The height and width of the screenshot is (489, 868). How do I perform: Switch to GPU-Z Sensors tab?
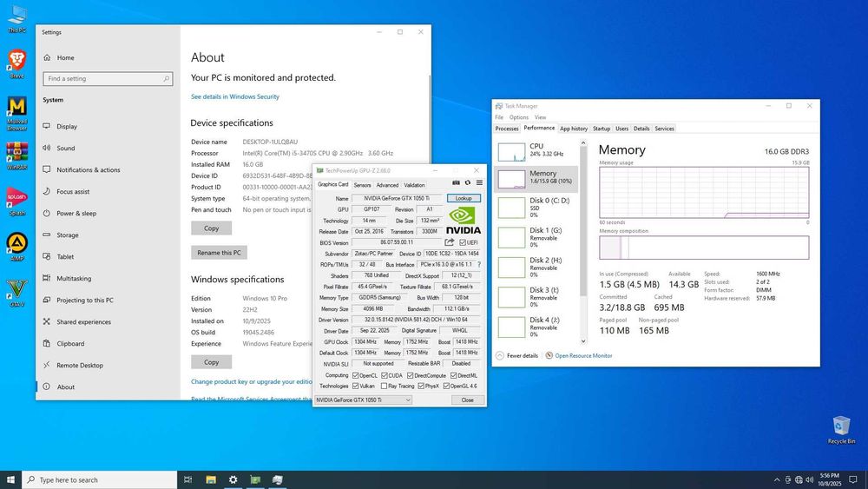click(x=362, y=185)
